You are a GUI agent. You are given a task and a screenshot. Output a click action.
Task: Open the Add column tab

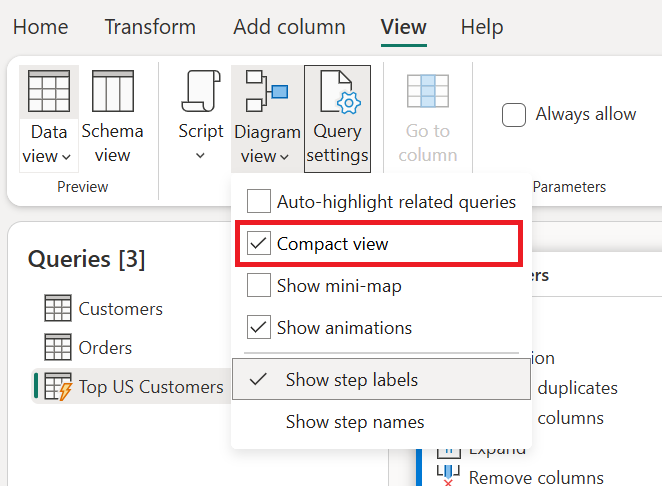point(289,27)
